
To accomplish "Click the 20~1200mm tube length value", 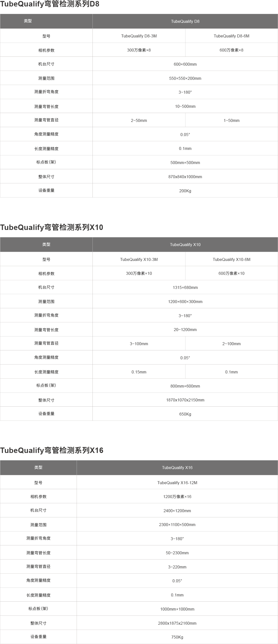I will click(x=185, y=330).
